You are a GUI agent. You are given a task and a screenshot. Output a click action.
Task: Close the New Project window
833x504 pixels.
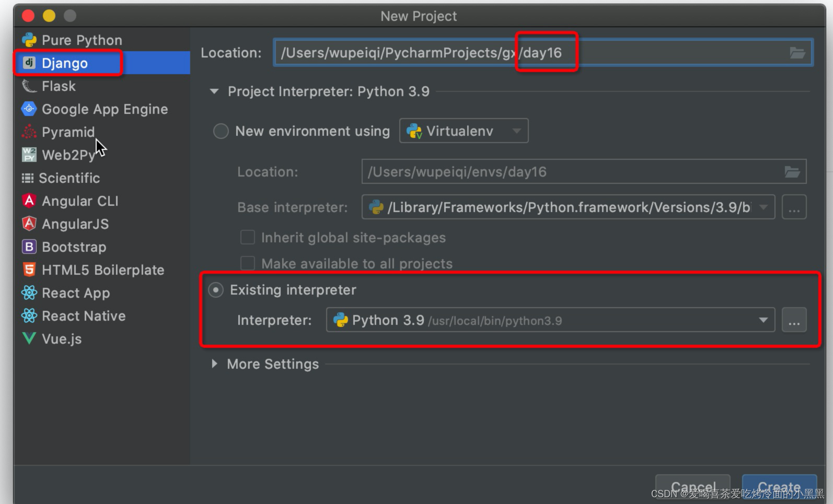click(28, 16)
